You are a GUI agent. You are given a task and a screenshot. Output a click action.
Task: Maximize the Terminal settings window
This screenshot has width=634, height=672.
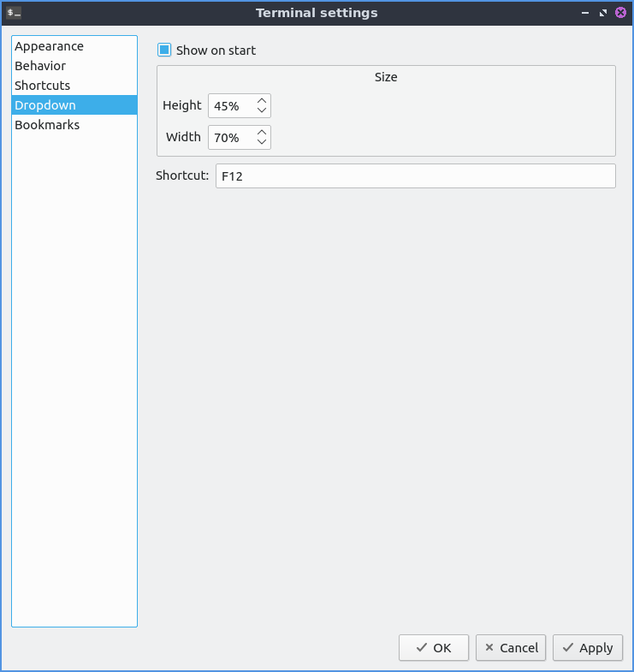(x=603, y=13)
